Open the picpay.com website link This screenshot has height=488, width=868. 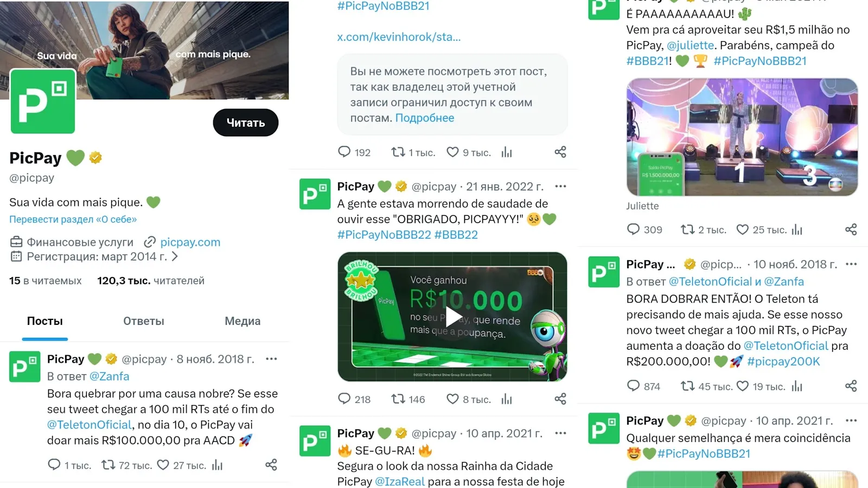[x=190, y=242]
